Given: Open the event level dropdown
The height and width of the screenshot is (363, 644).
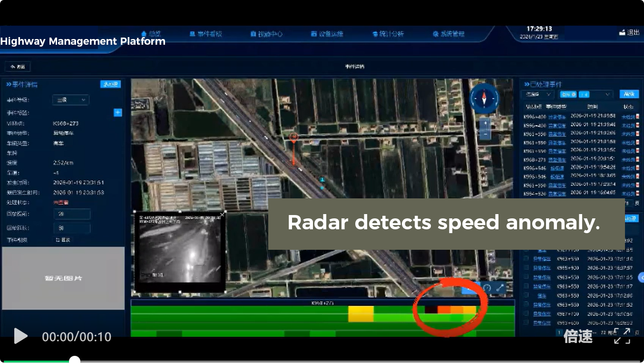Looking at the screenshot, I should click(70, 100).
